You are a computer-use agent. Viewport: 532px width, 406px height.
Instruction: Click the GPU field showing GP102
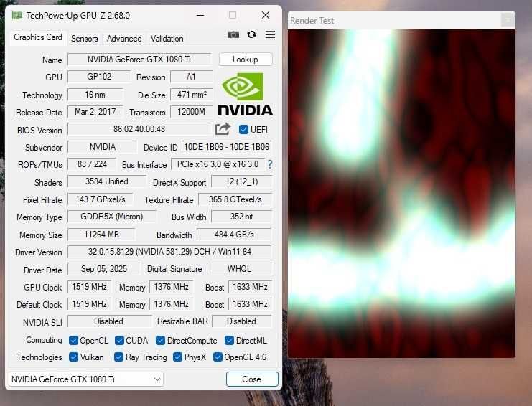coord(99,77)
